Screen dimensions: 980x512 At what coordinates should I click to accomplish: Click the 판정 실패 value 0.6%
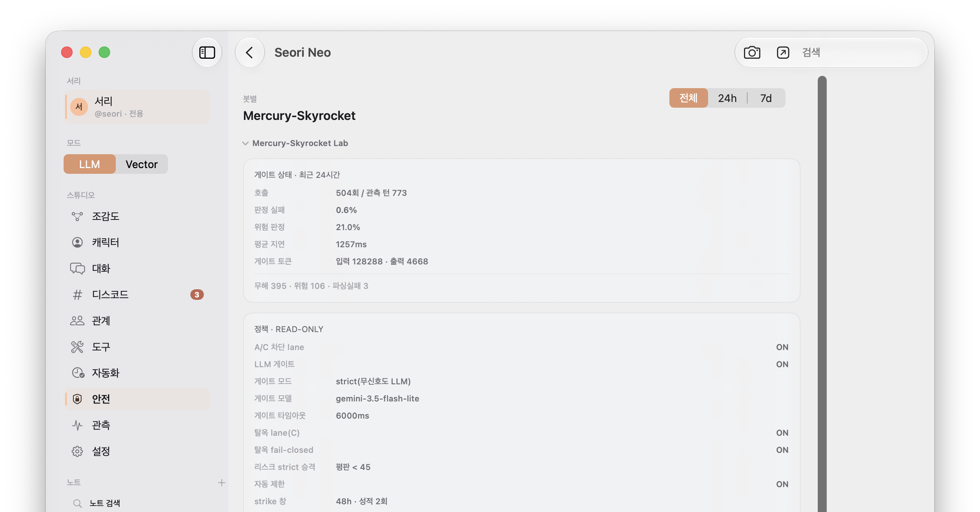pos(346,210)
